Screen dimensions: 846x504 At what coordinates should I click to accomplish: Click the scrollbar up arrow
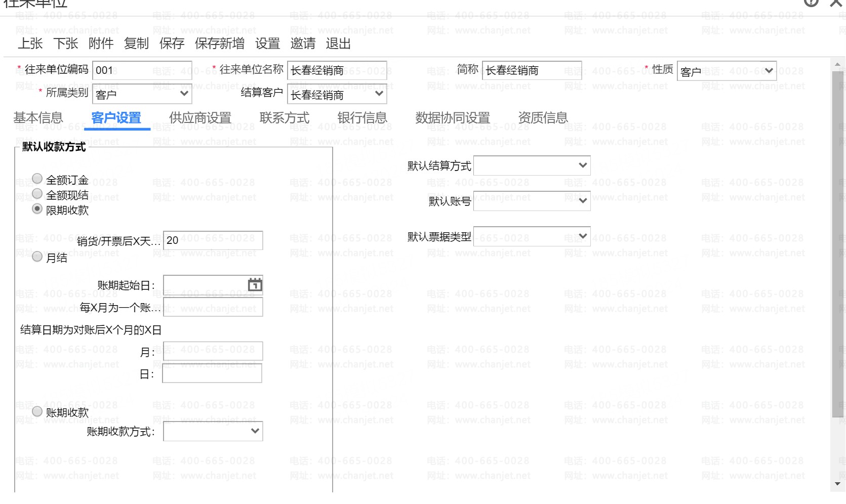(838, 64)
